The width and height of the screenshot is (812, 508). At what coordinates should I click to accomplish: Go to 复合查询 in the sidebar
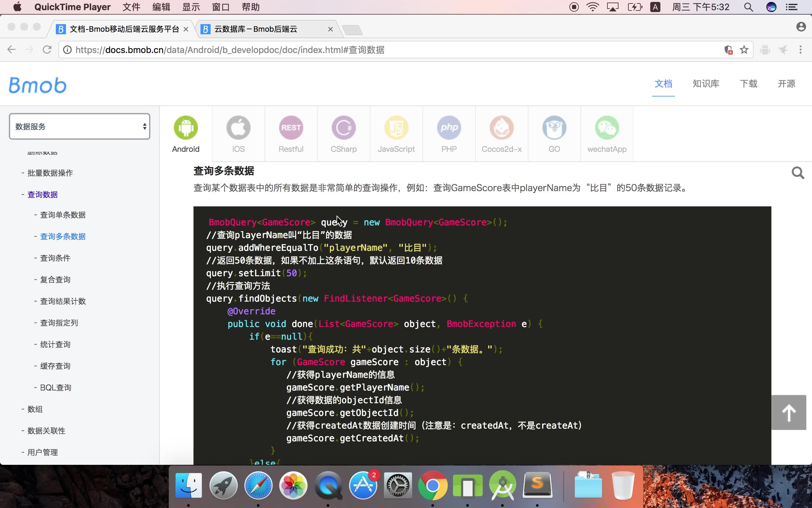click(x=55, y=279)
